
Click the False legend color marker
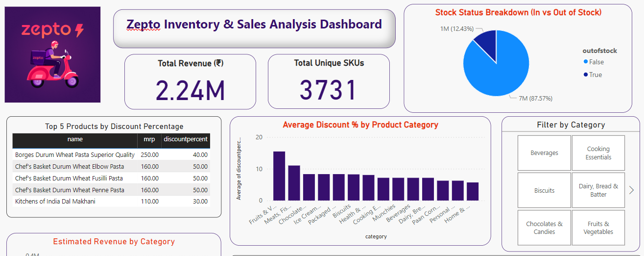pos(586,62)
